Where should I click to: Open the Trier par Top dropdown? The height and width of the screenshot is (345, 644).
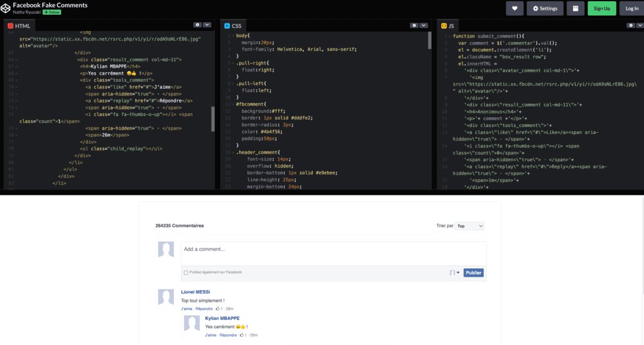coord(469,226)
